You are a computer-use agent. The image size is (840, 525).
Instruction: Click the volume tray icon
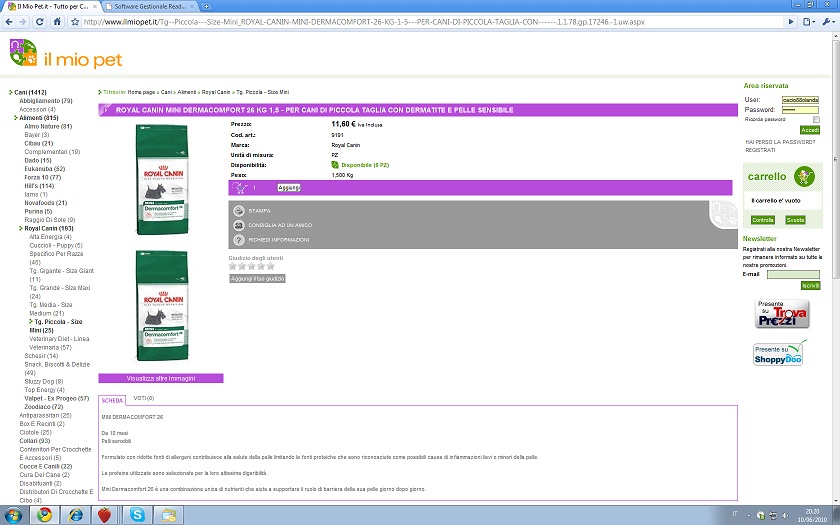click(x=785, y=515)
